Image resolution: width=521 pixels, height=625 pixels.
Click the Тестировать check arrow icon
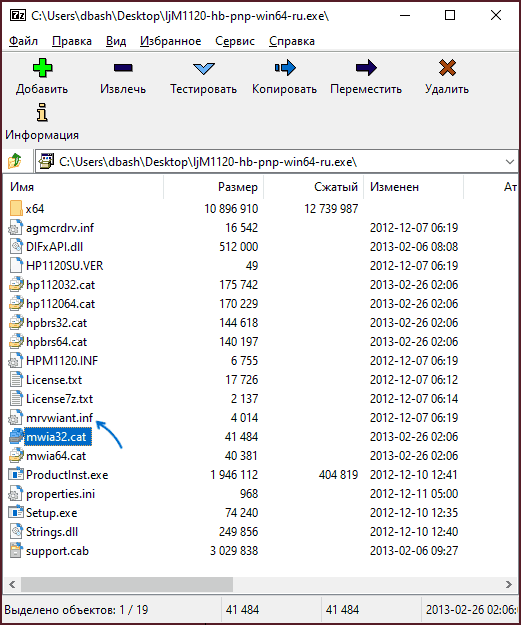[x=204, y=68]
